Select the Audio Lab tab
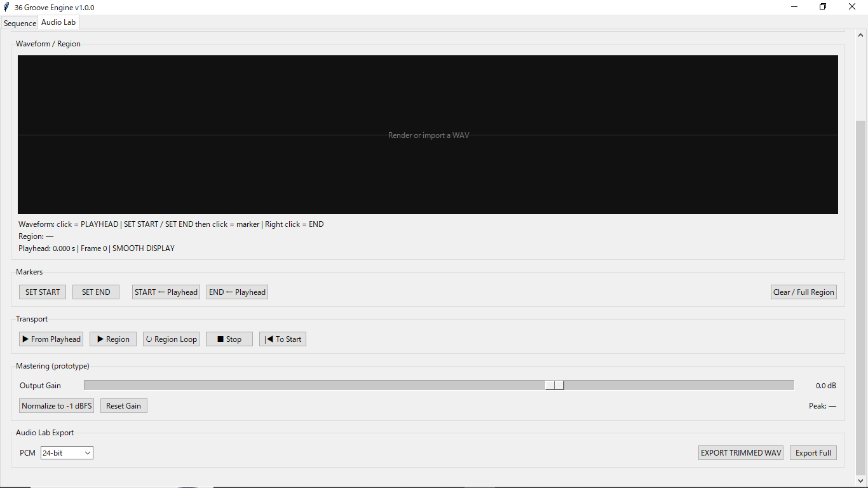Screen dimensions: 868x488 (x=58, y=22)
